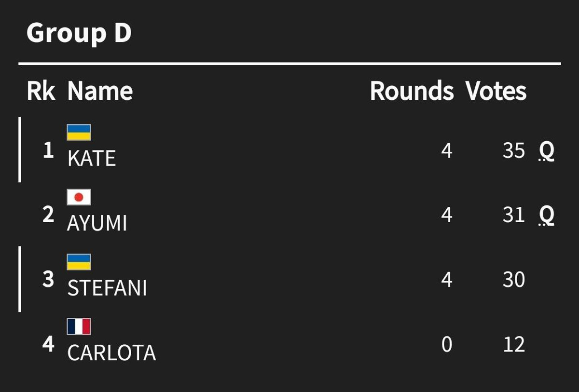Open CARLOTA's competitor entry
Screen dimensions: 579x392
click(x=111, y=353)
